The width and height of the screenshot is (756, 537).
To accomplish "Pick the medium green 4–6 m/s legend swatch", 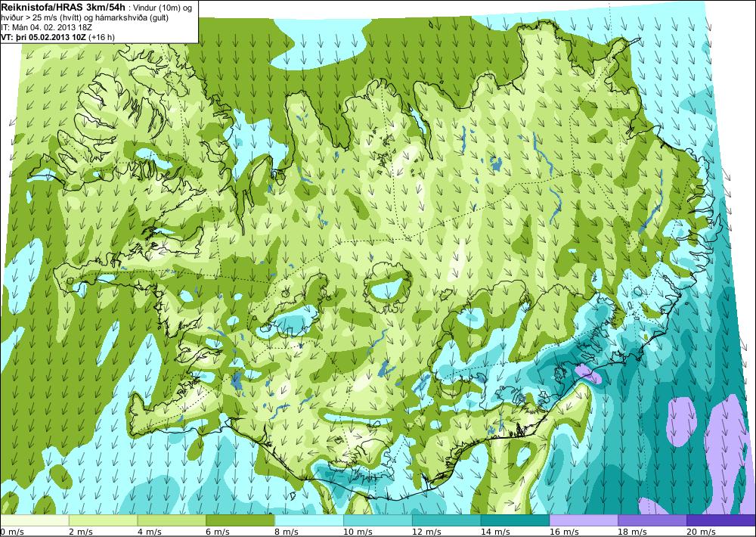I will [x=172, y=520].
